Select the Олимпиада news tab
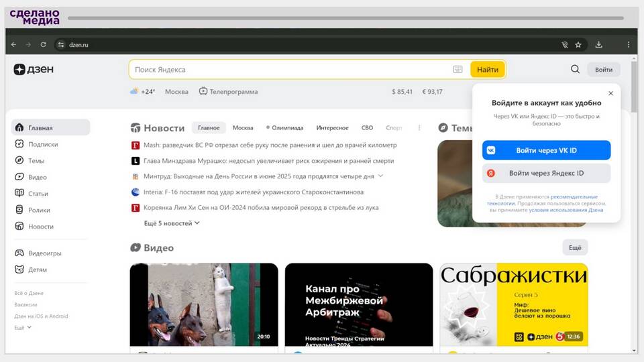The width and height of the screenshot is (644, 362). 284,127
